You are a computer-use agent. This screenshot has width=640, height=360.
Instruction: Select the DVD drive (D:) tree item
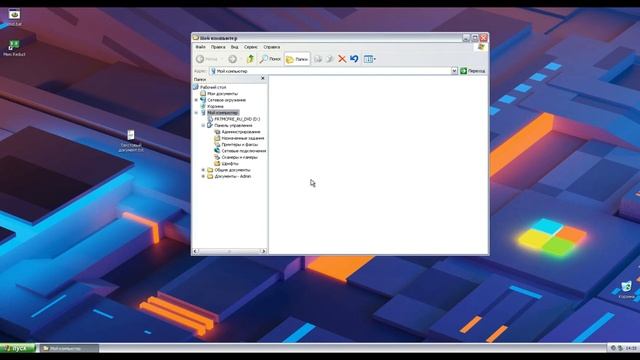click(237, 119)
